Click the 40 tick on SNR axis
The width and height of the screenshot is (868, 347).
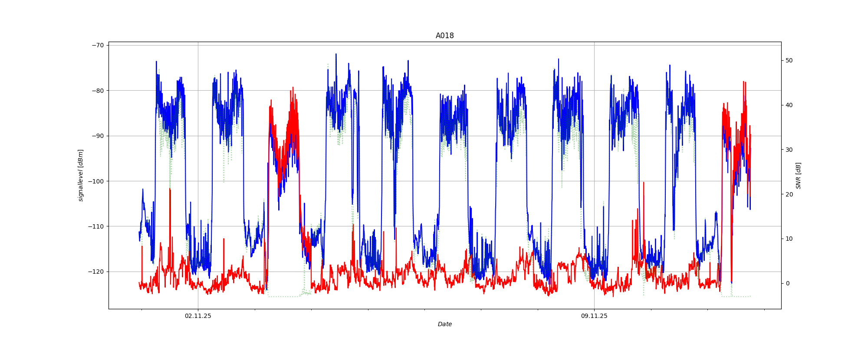(789, 105)
